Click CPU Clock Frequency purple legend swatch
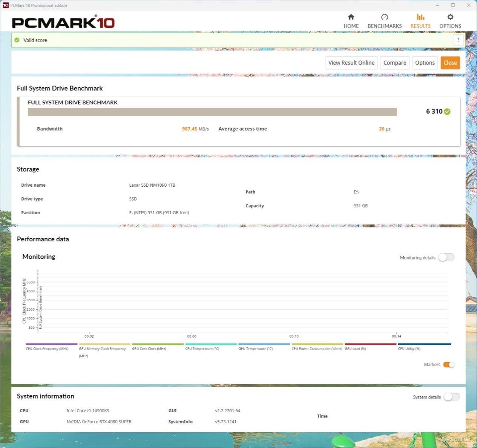Screen dimensions: 477x448 click(x=52, y=344)
